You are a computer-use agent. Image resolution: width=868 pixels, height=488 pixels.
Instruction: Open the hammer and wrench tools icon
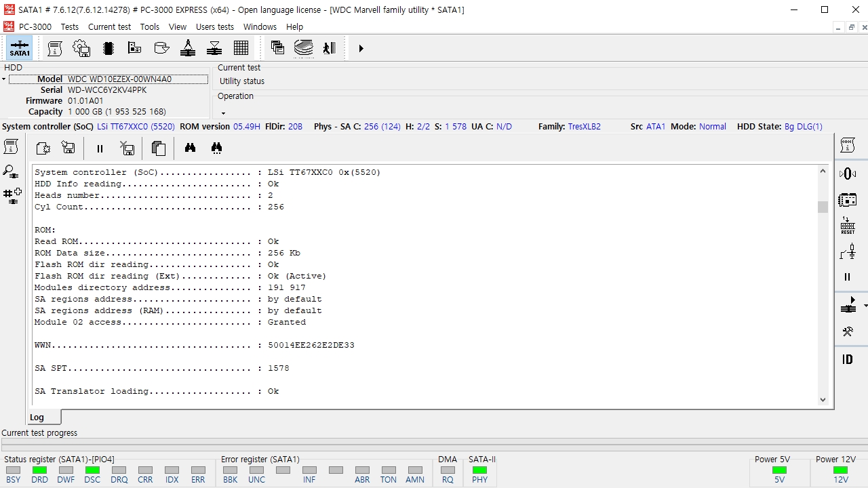tap(848, 331)
